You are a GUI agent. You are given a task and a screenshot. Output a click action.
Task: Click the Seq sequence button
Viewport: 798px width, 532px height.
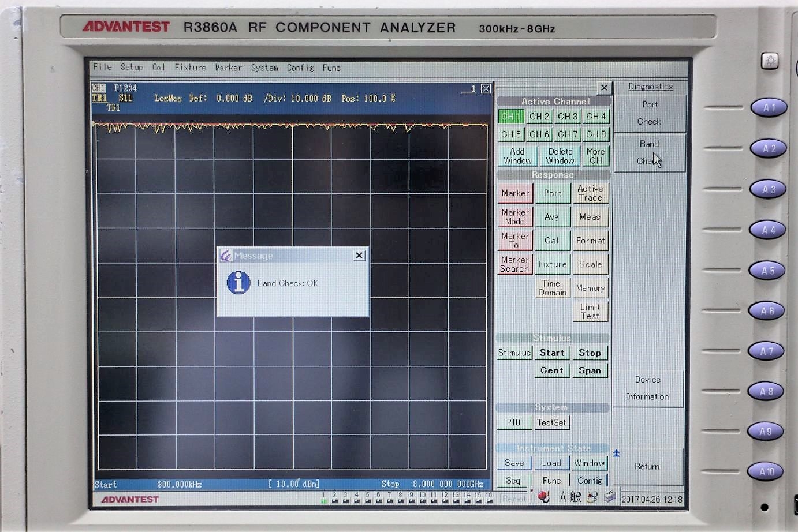[x=513, y=480]
